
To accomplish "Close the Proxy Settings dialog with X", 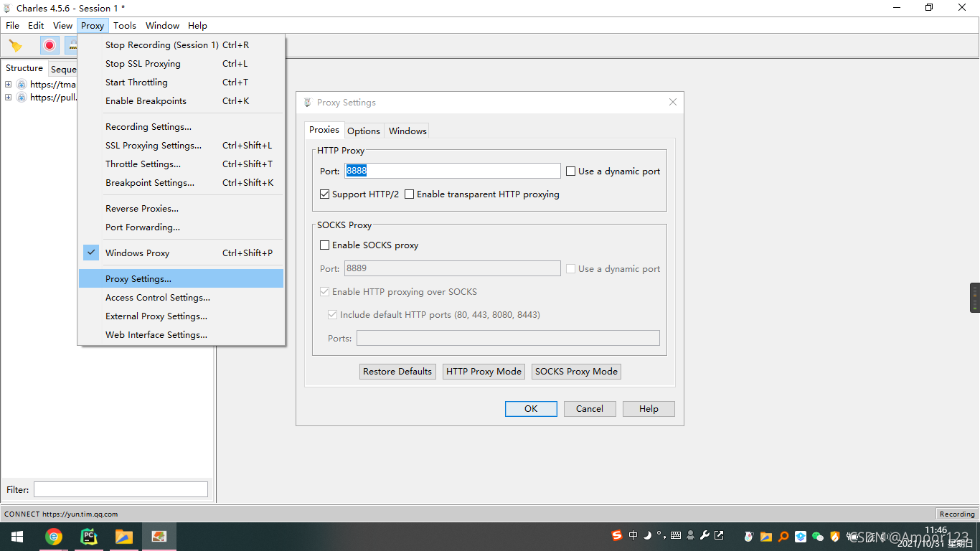I will tap(673, 102).
